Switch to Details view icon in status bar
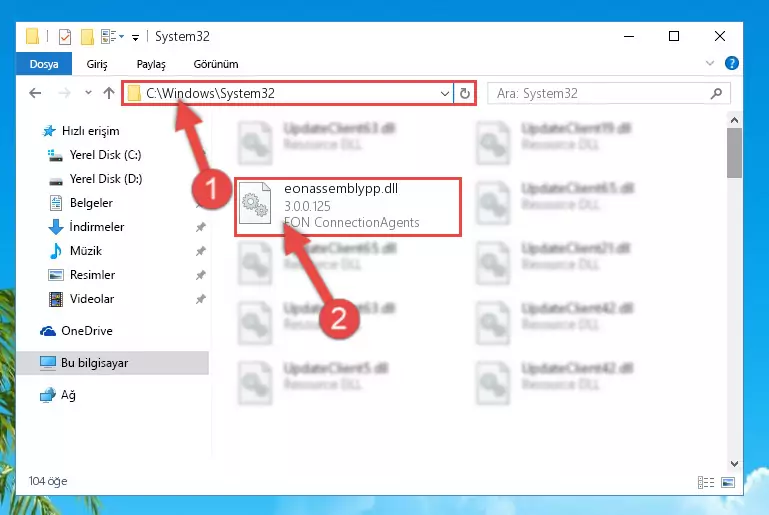 (x=706, y=483)
